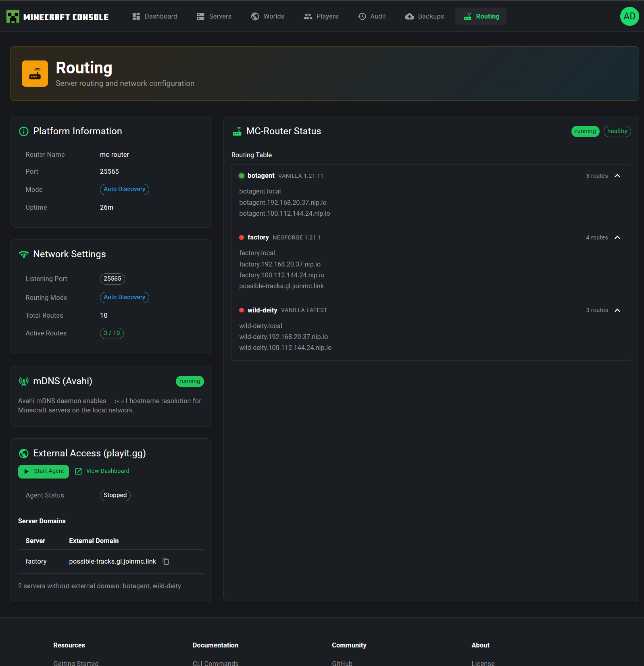Click the factory server name in routing table
This screenshot has width=644, height=666.
pyautogui.click(x=258, y=237)
